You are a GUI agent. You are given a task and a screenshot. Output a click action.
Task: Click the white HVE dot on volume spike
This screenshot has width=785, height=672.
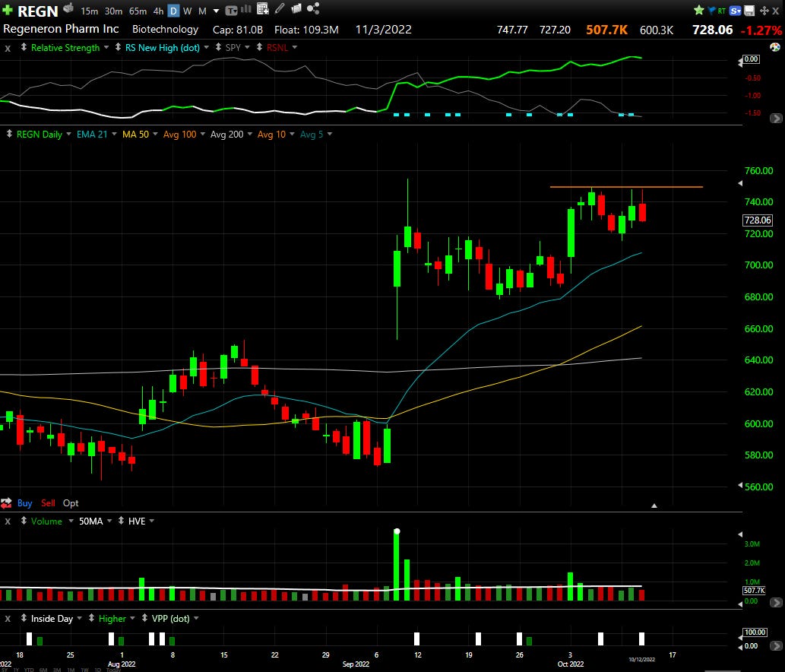click(x=397, y=531)
